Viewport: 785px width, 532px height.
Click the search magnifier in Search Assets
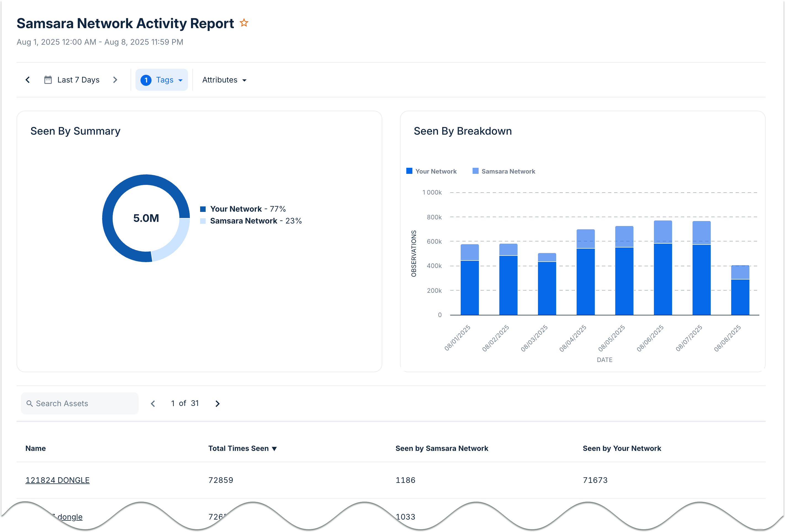[x=30, y=403]
